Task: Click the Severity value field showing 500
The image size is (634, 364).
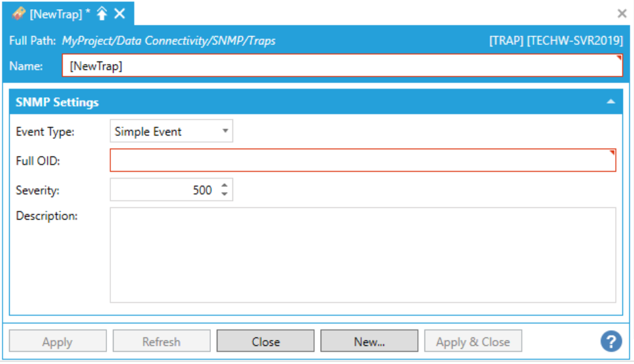Action: (x=163, y=190)
